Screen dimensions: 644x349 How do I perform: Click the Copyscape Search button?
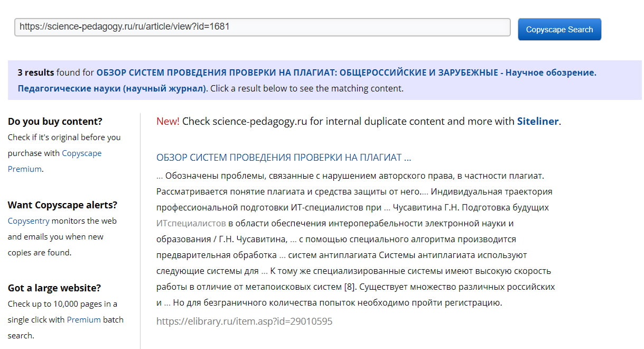(559, 29)
